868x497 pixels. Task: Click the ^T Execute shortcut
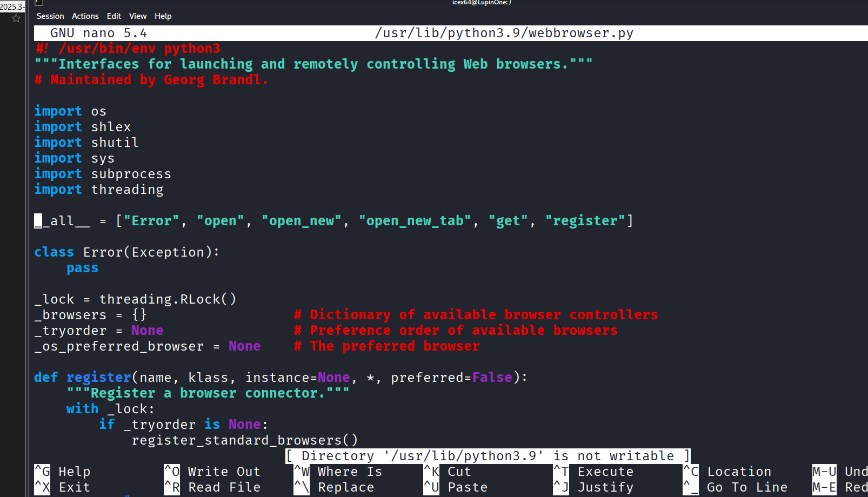[593, 472]
